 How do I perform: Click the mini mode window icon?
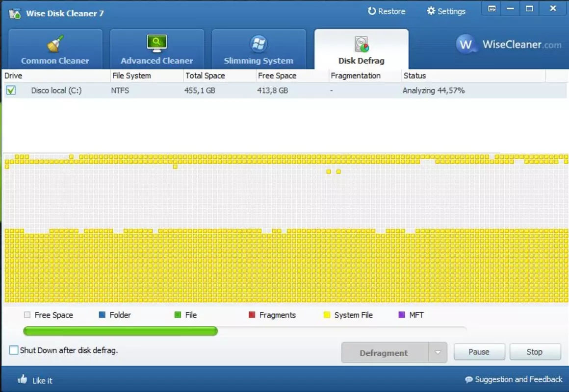click(491, 9)
